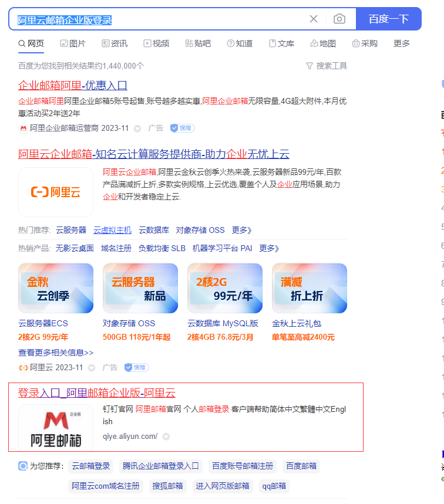Viewport: 444px width, 504px height.
Task: Select qq邮箱 suggestion chip
Action: pos(274,486)
